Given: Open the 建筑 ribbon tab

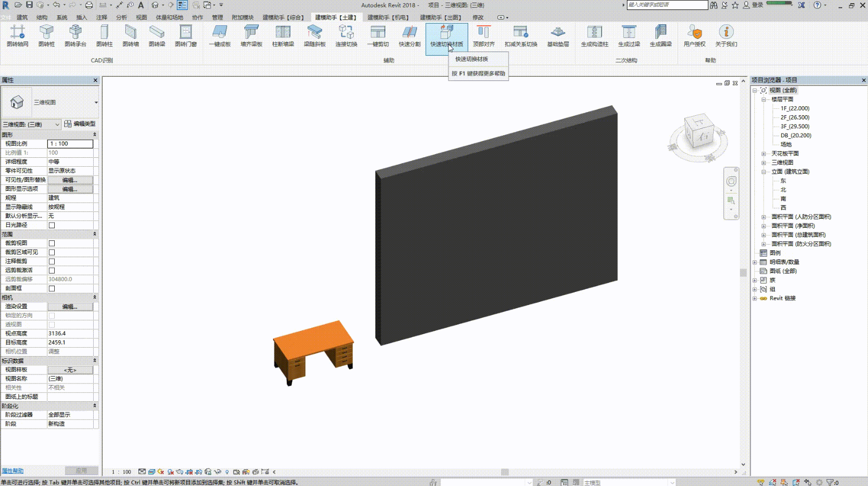Looking at the screenshot, I should coord(22,17).
